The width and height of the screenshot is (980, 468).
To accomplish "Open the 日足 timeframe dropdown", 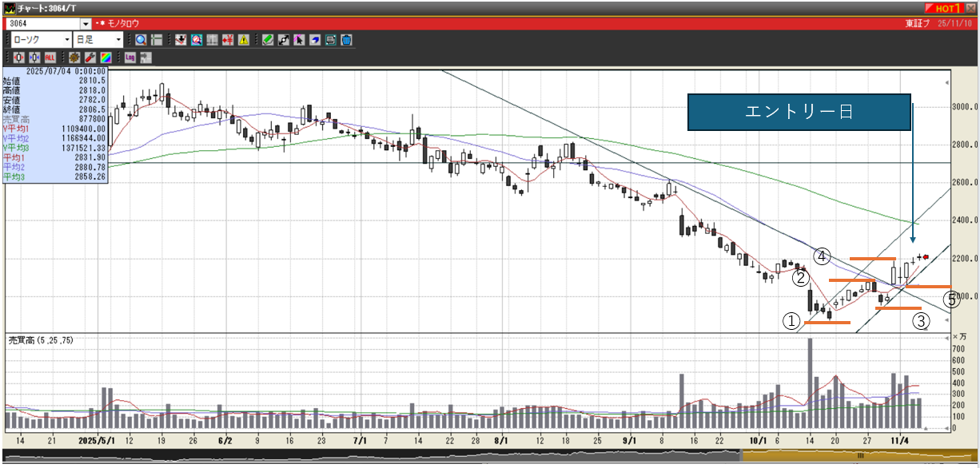I will pyautogui.click(x=118, y=40).
